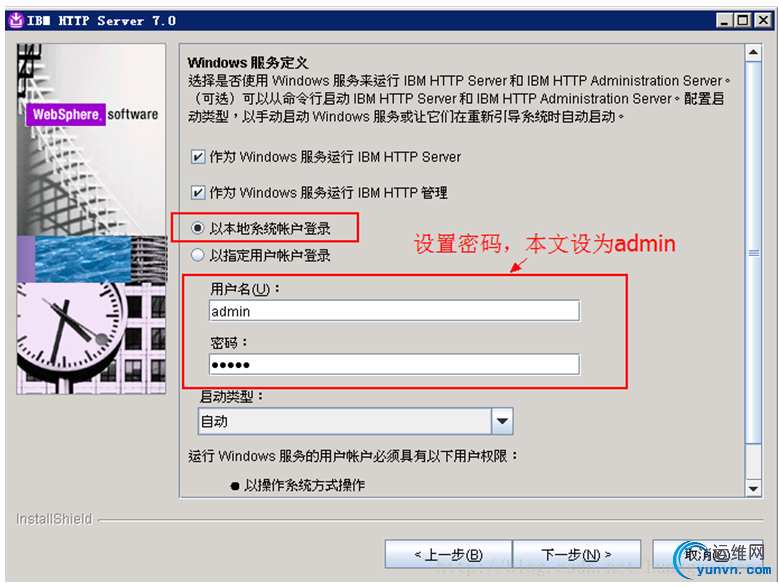Click the 密码 password field
778x587 pixels.
point(394,365)
